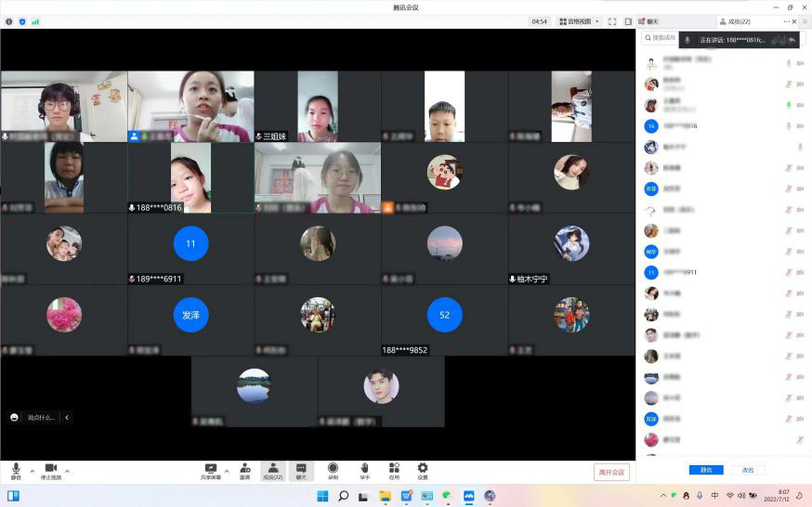Click the blue security shield icon
This screenshot has width=812, height=507.
(x=22, y=21)
